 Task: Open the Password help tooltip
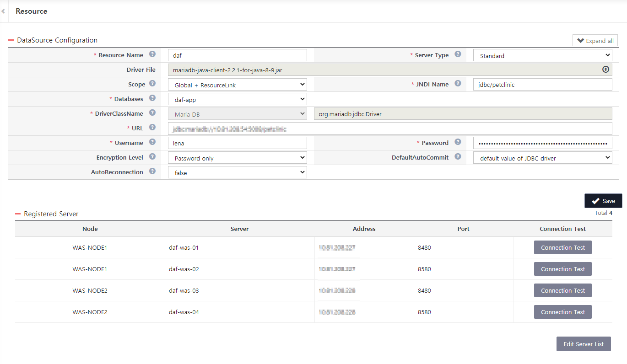point(458,142)
